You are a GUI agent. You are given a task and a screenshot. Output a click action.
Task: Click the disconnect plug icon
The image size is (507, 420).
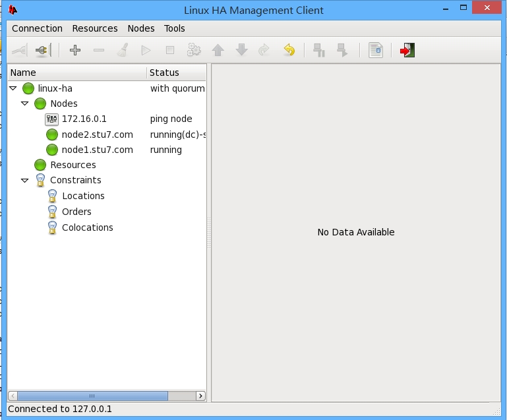(44, 50)
